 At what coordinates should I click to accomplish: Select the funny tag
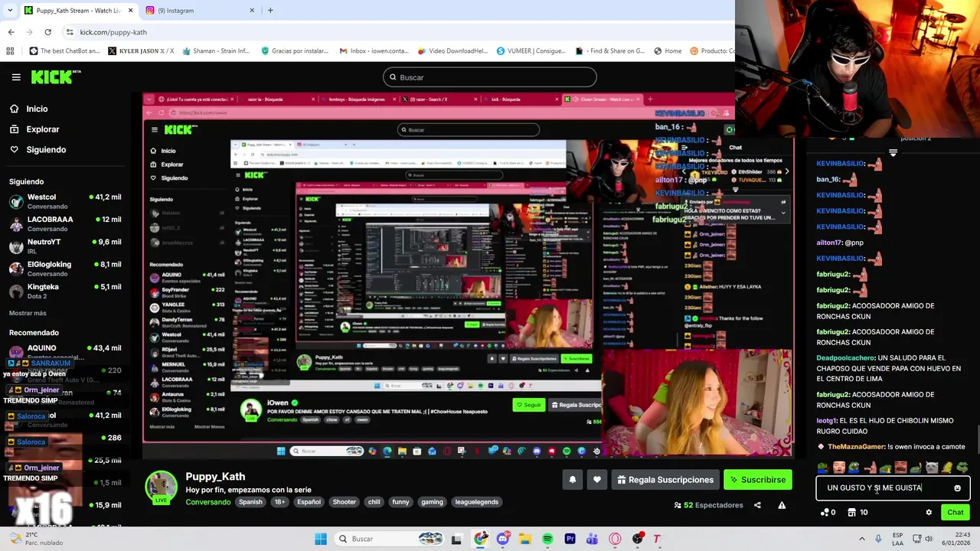400,502
